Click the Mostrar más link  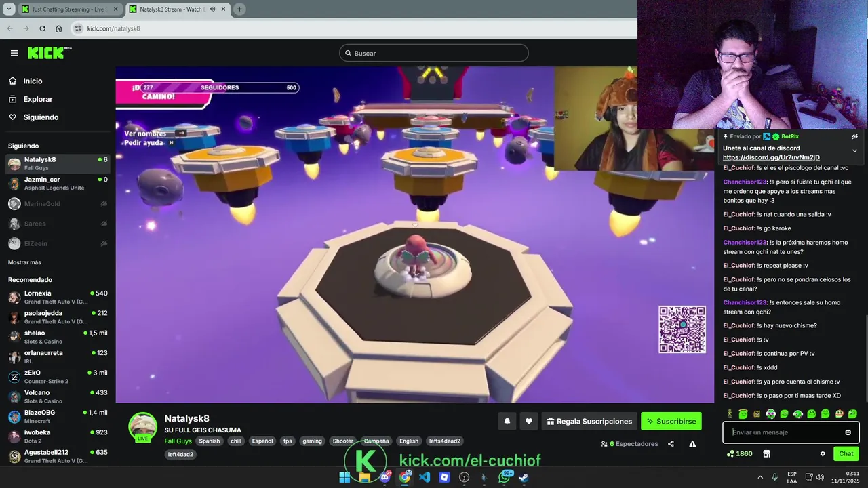(24, 262)
